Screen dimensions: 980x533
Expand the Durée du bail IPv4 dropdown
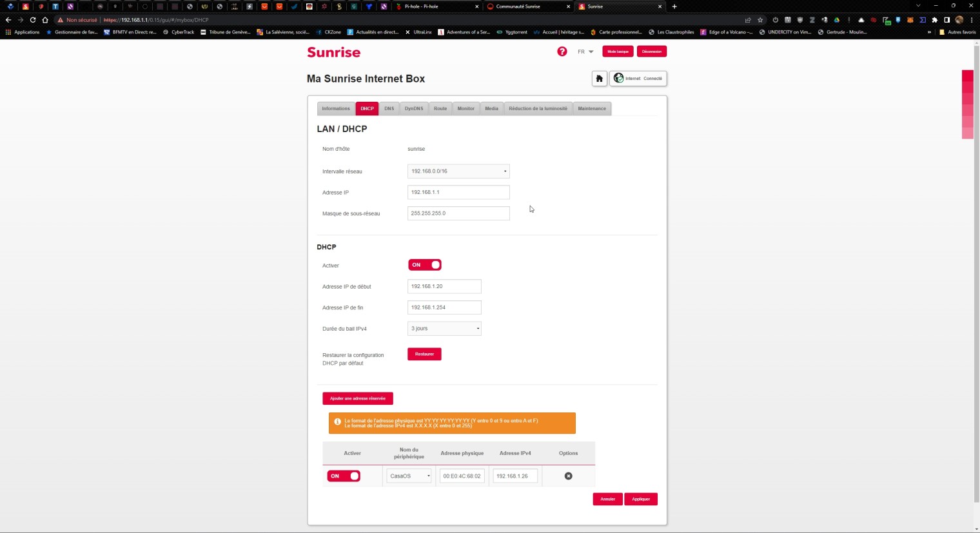[444, 329]
